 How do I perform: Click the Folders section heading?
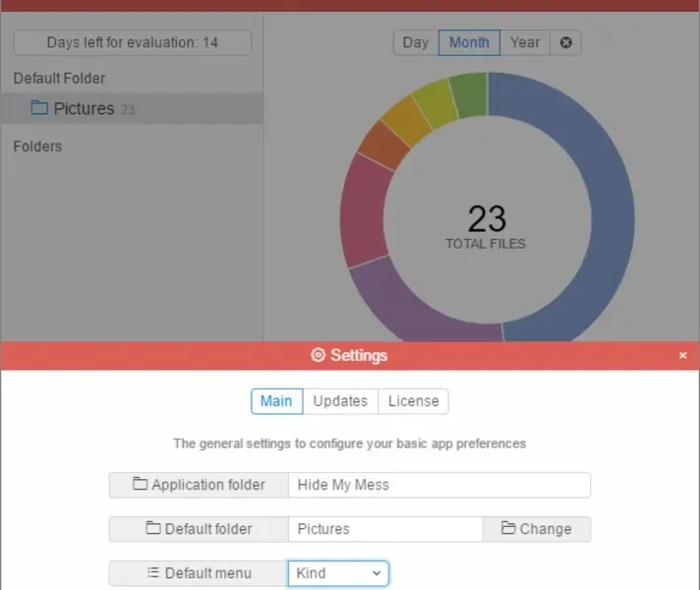click(x=37, y=147)
